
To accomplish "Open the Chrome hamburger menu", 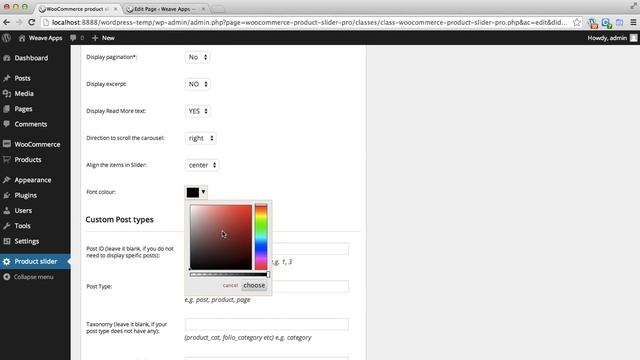I will pyautogui.click(x=633, y=22).
